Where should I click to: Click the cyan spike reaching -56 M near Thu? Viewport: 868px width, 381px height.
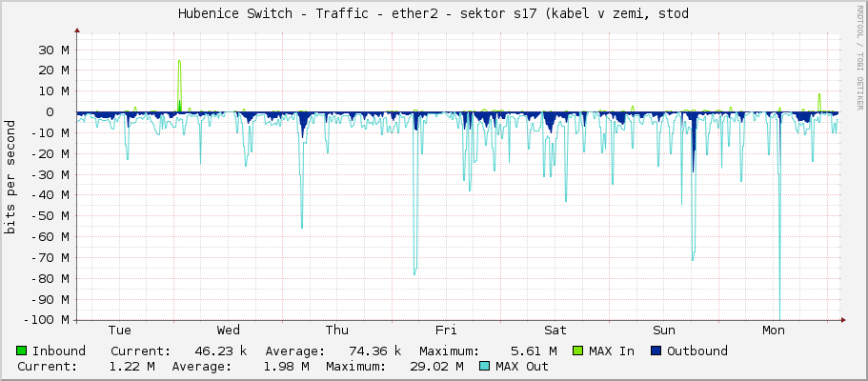pyautogui.click(x=302, y=171)
